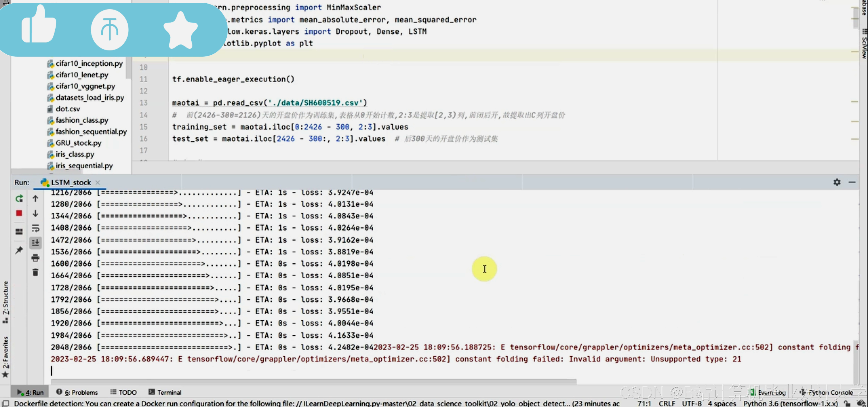Click the scroll down stack trace arrow
The image size is (868, 407).
coord(35,214)
